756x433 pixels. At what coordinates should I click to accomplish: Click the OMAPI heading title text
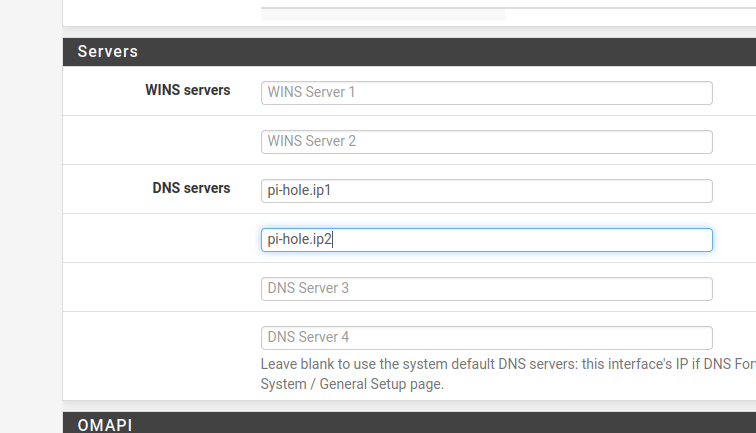point(104,425)
